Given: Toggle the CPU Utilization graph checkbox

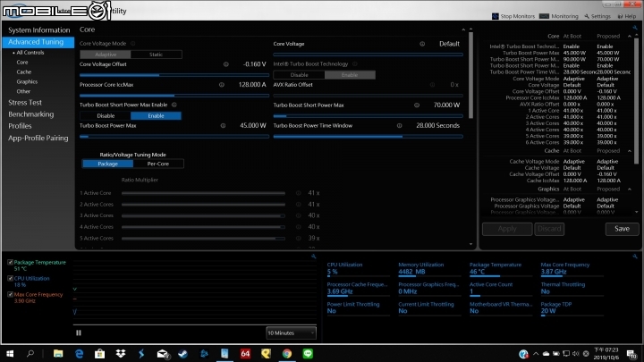Looking at the screenshot, I should click(x=10, y=278).
